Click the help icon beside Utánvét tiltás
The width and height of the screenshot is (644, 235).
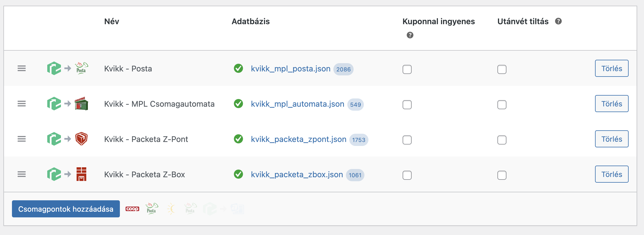point(558,21)
